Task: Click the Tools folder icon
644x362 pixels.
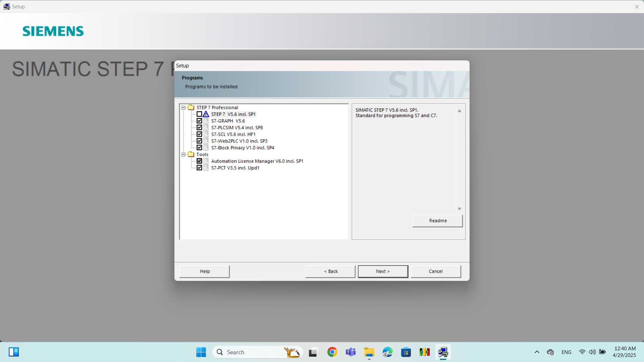Action: point(191,155)
